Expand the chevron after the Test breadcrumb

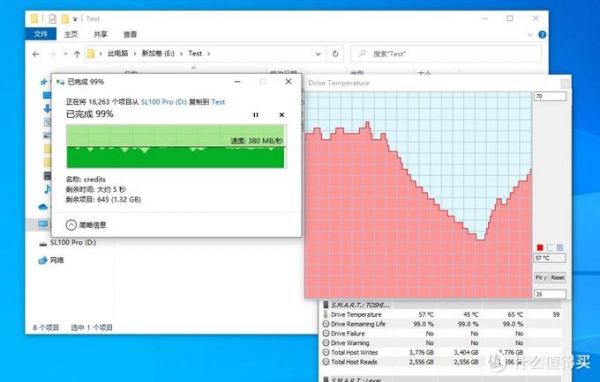click(209, 54)
